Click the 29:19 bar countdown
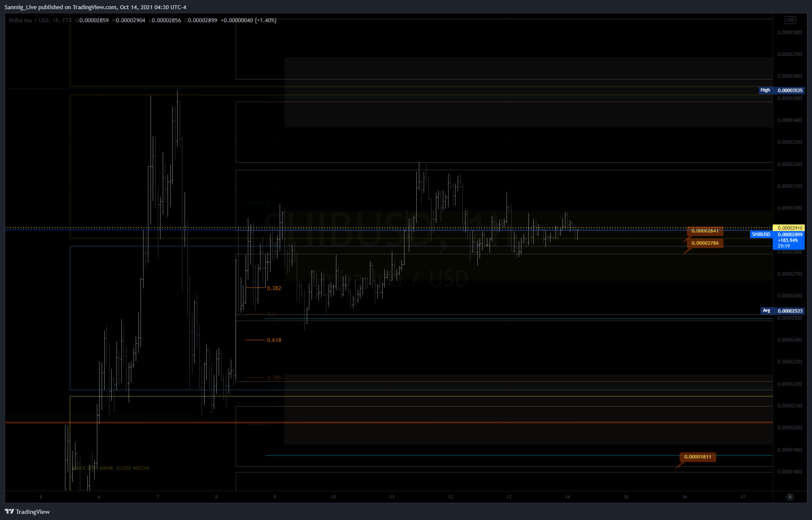812x520 pixels. click(x=784, y=246)
